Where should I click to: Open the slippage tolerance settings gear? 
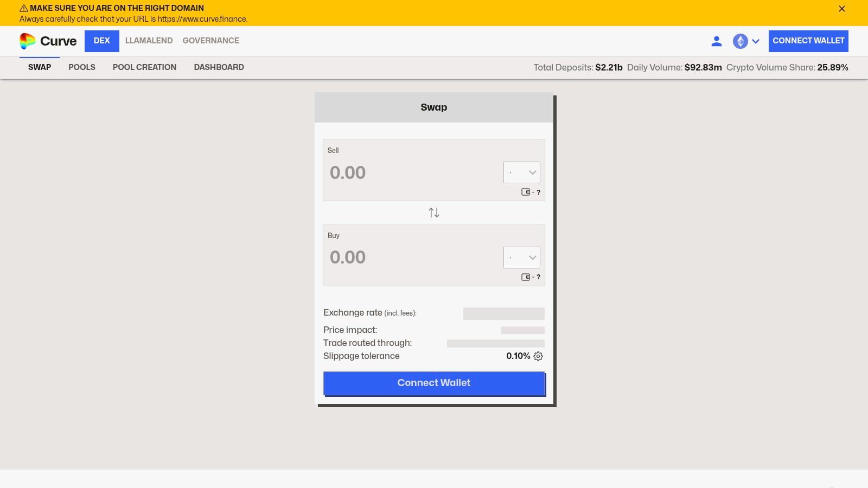click(x=538, y=356)
